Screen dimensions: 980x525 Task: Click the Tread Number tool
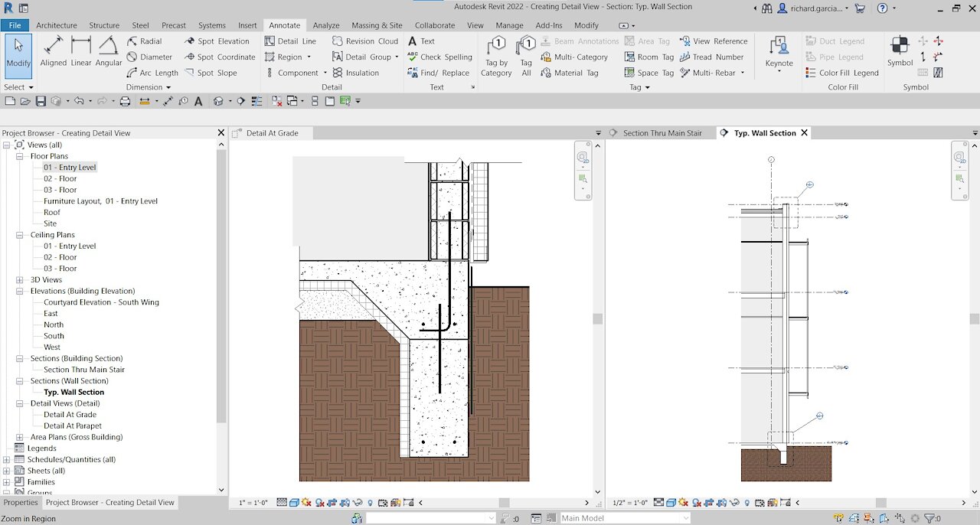click(711, 57)
